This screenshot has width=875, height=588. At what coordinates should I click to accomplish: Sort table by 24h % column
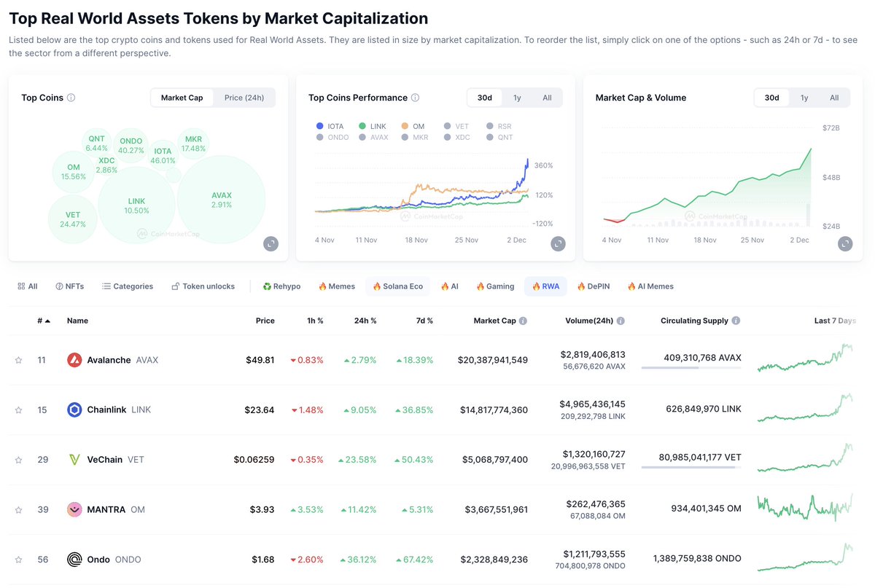tap(365, 321)
